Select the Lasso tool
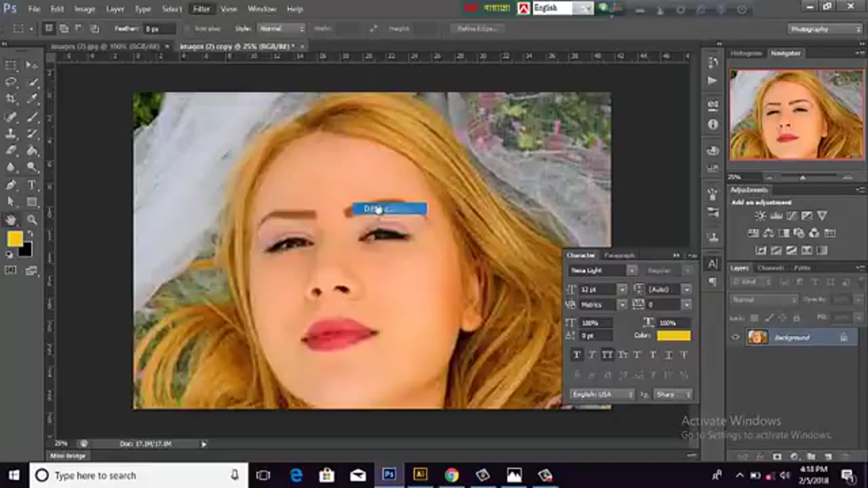The image size is (868, 488). [x=12, y=82]
